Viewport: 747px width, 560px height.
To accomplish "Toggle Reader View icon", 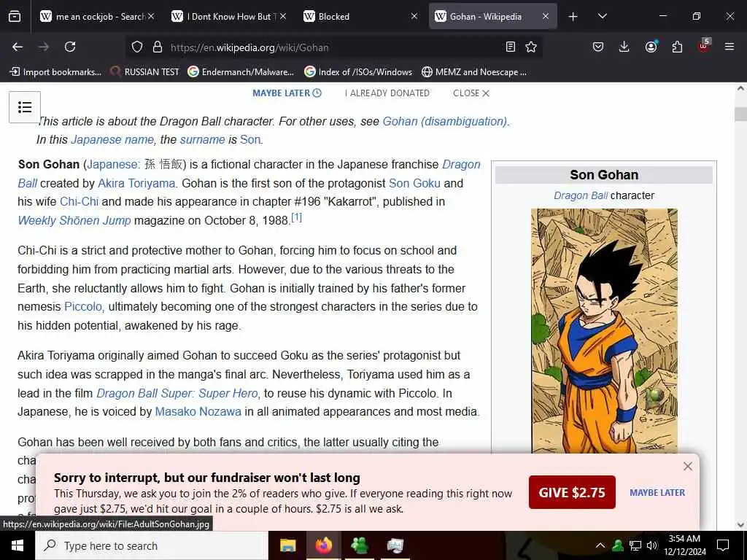I will point(510,47).
